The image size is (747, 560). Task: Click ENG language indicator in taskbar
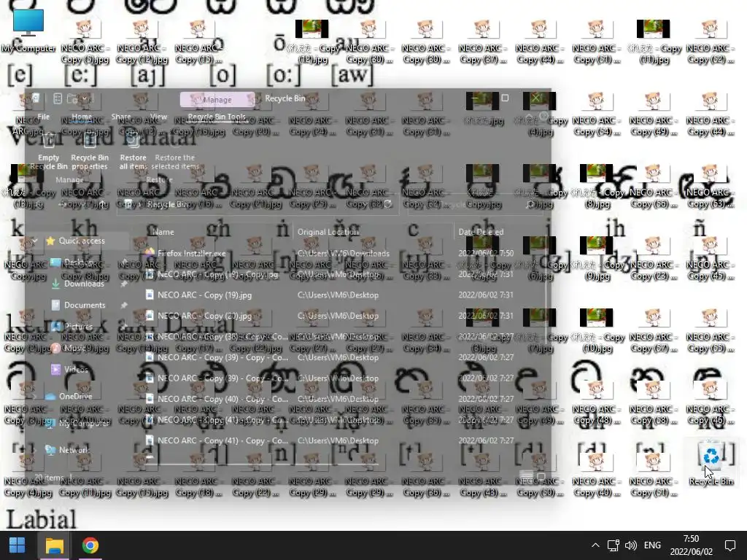click(x=652, y=545)
